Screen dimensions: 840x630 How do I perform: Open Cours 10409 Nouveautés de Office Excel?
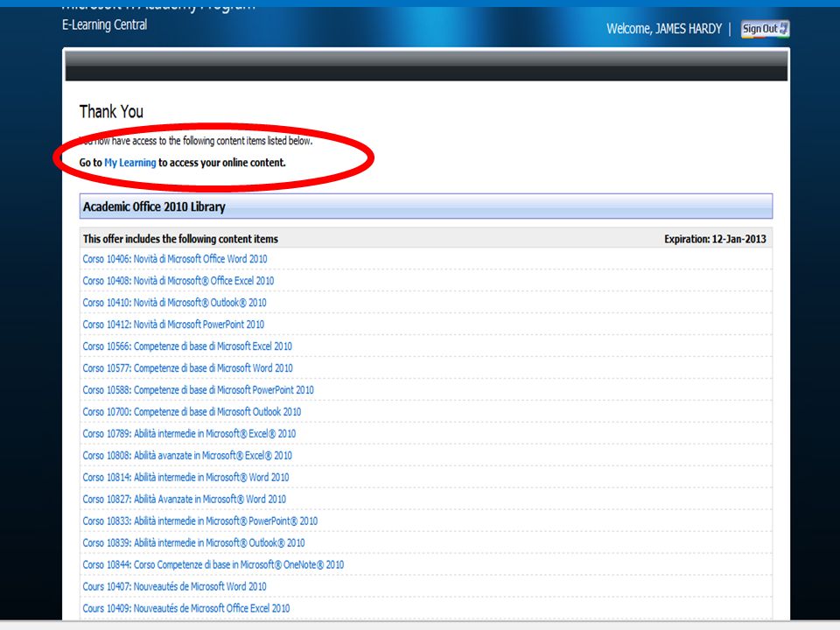point(185,609)
